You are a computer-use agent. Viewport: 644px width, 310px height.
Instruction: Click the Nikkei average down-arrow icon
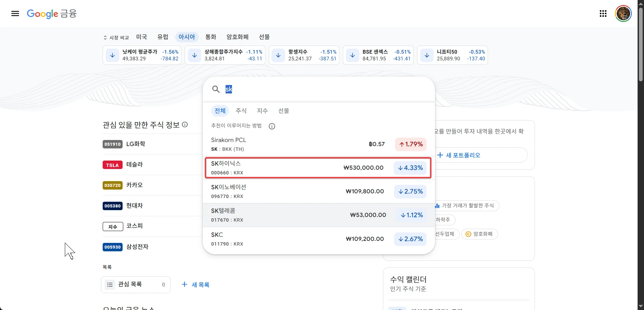coord(112,55)
